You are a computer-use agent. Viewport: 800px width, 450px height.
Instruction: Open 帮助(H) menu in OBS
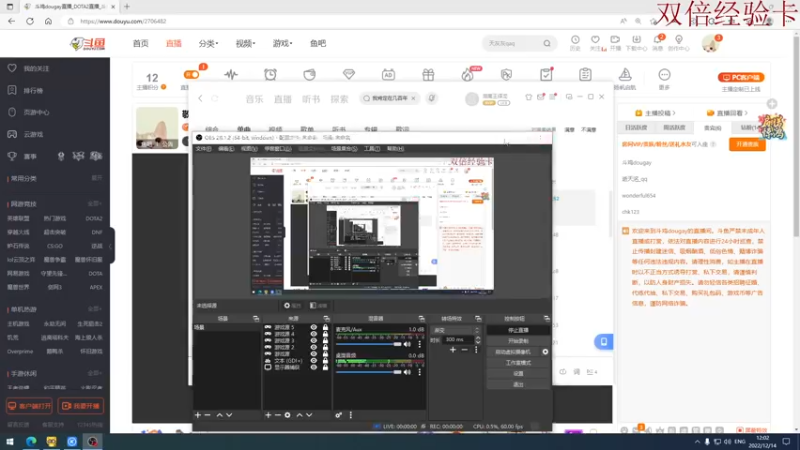tap(395, 148)
